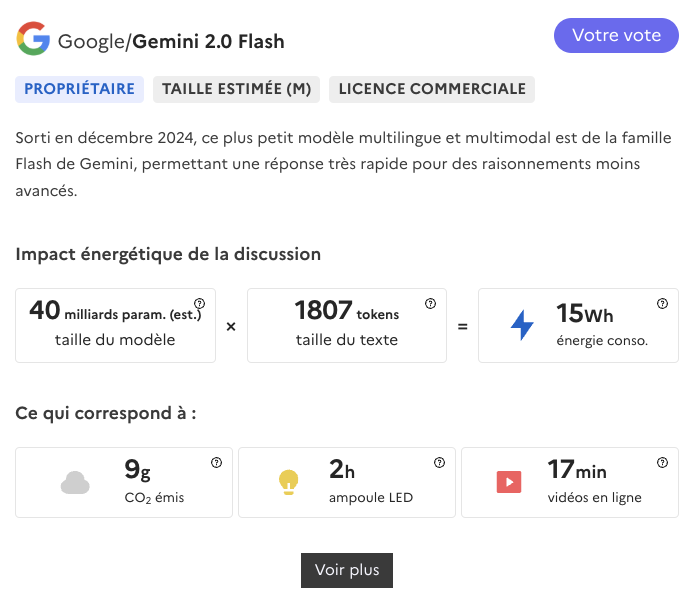
Task: Click the 40 milliards param. card
Action: coord(115,325)
